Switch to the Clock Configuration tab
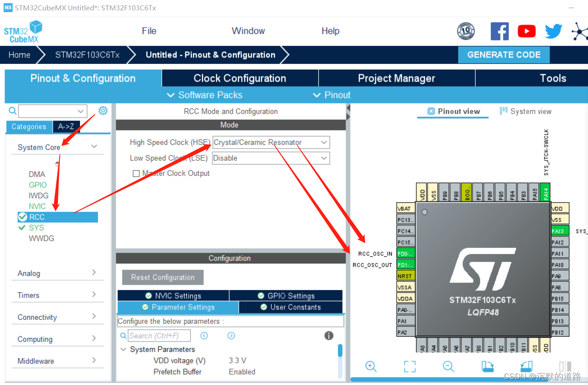Screen dimensions: 588x385 pos(240,78)
